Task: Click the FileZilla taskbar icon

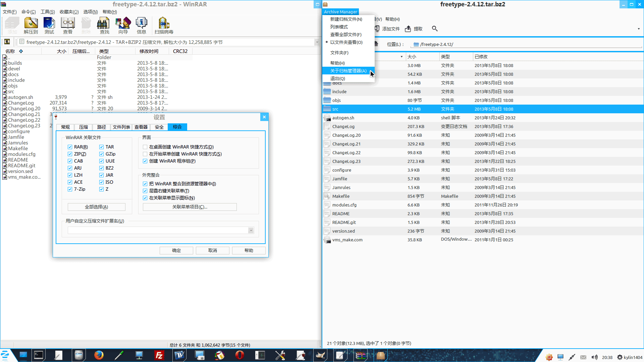Action: (x=159, y=355)
